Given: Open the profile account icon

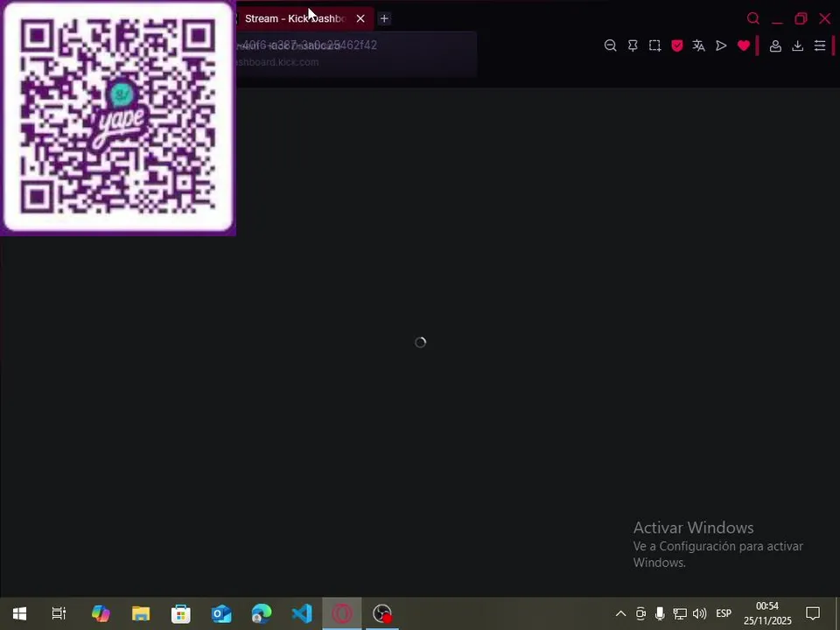Looking at the screenshot, I should pos(775,46).
